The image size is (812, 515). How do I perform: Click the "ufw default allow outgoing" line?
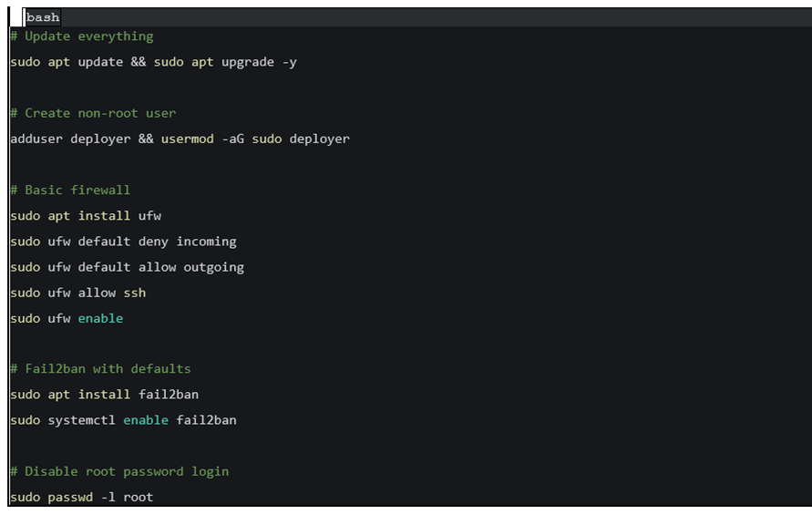(x=127, y=267)
